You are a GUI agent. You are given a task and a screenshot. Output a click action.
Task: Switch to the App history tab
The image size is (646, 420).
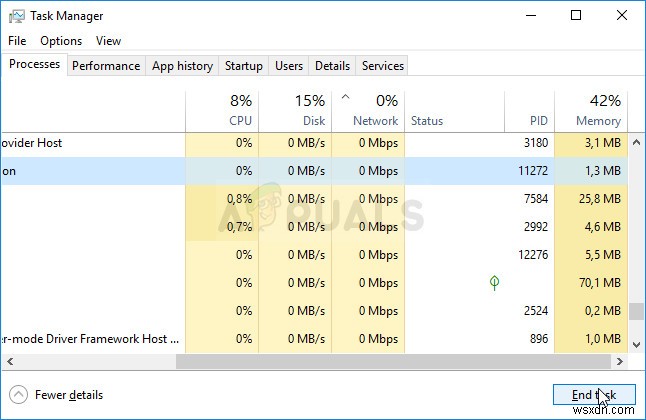(x=182, y=66)
